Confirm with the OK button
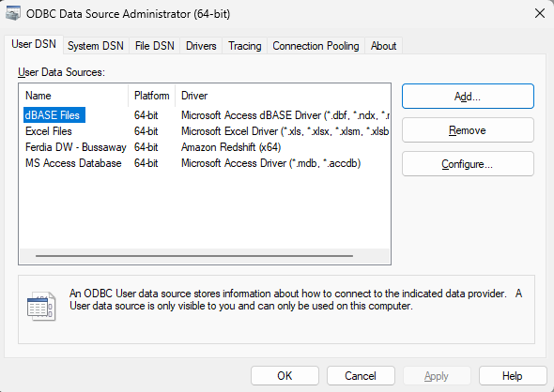554x392 pixels. tap(285, 376)
